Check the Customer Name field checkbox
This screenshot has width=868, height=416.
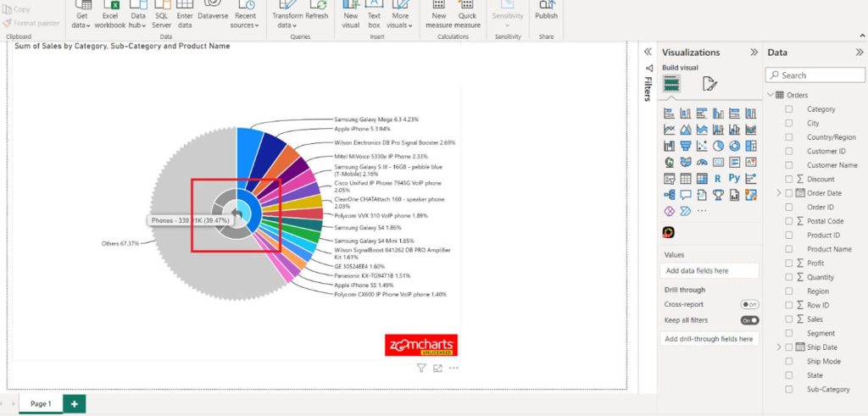789,165
